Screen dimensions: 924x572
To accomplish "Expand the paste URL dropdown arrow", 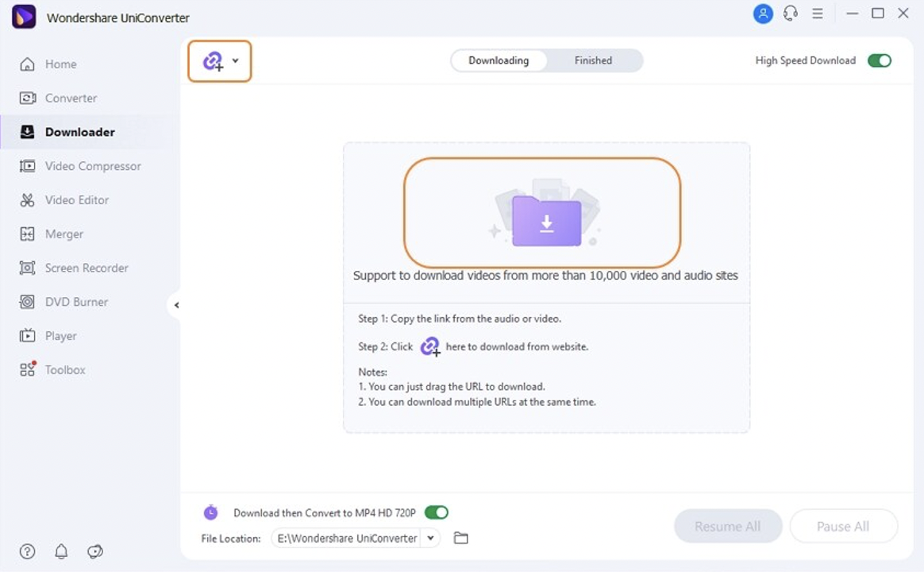I will point(235,60).
